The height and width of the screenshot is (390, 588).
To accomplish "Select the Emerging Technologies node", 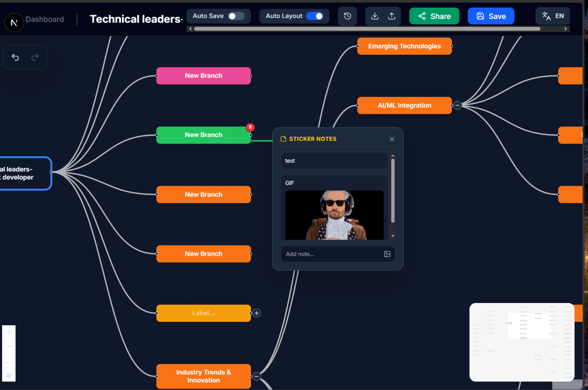I will click(x=405, y=46).
